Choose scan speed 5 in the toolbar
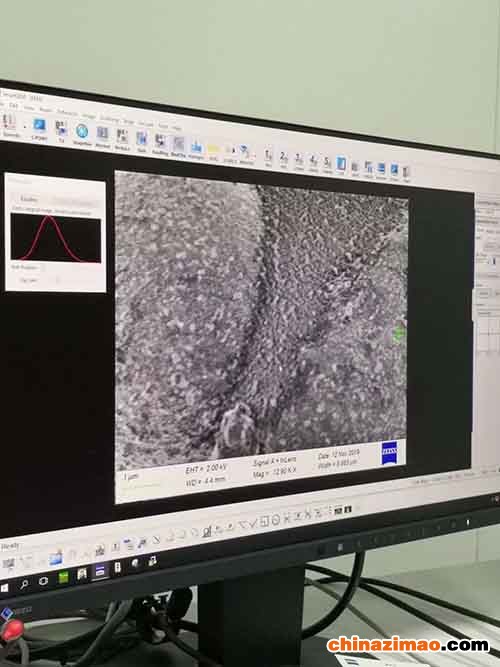Viewport: 500px width, 667px height. [x=327, y=162]
